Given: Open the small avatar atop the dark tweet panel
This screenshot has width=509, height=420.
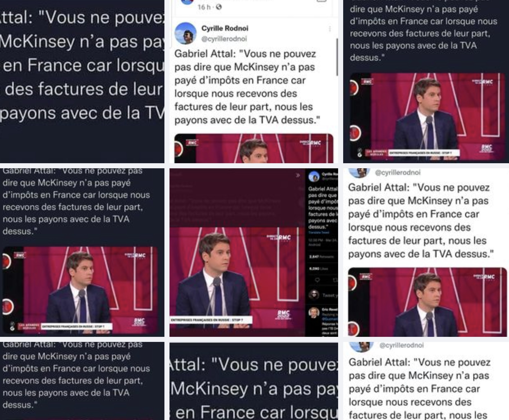Looking at the screenshot, I should [314, 176].
